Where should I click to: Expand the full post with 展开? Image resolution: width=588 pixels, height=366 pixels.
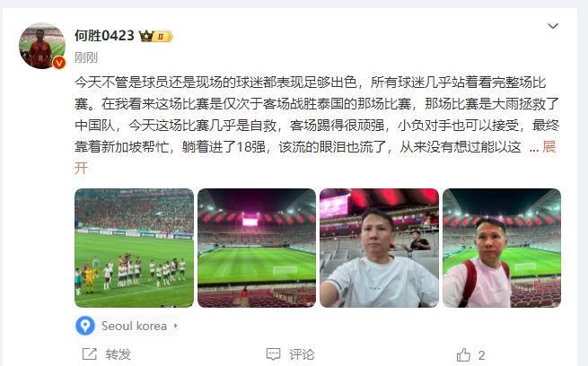tap(549, 147)
